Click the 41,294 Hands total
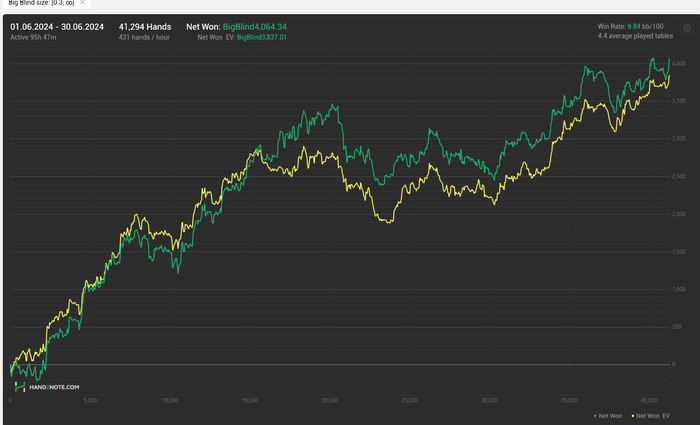 pyautogui.click(x=145, y=27)
